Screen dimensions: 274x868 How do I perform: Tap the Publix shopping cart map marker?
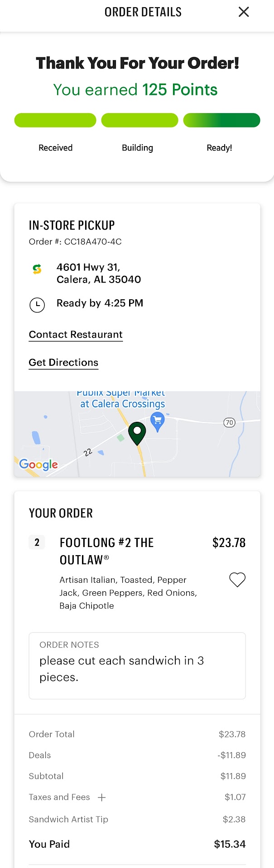pos(158,421)
